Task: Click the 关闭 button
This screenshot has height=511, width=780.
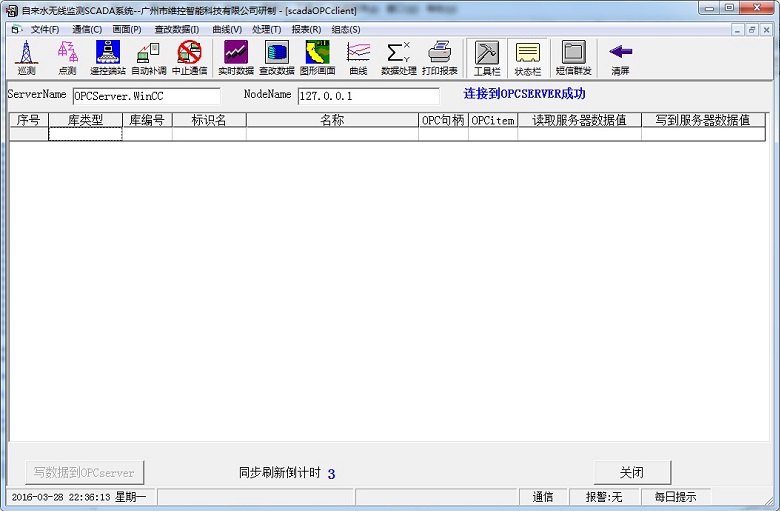Action: click(x=632, y=472)
